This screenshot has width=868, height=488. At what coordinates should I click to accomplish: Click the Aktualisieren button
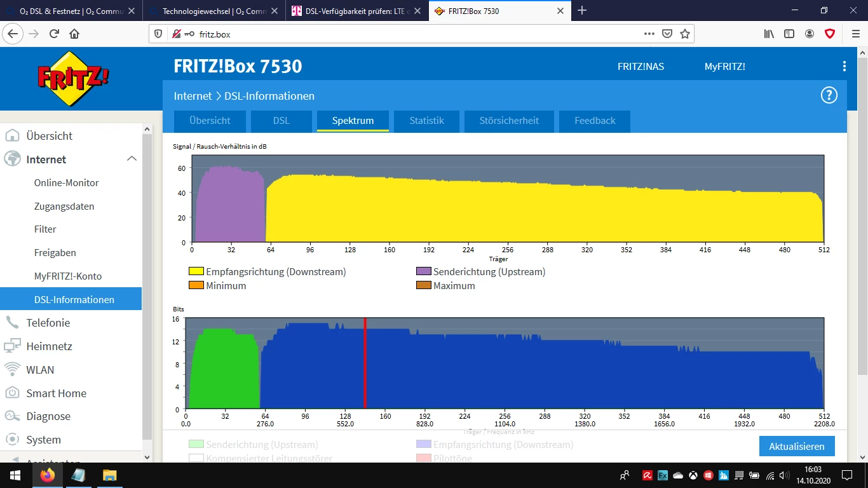797,446
